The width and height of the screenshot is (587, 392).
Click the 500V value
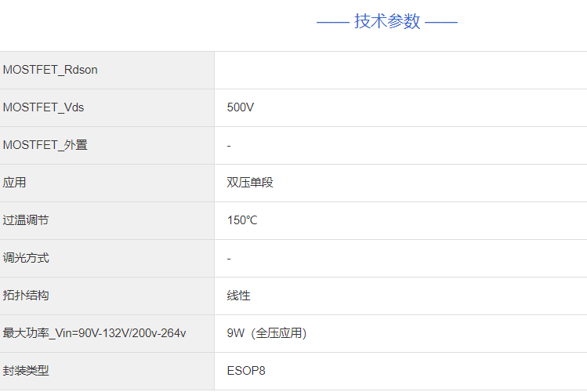[241, 107]
